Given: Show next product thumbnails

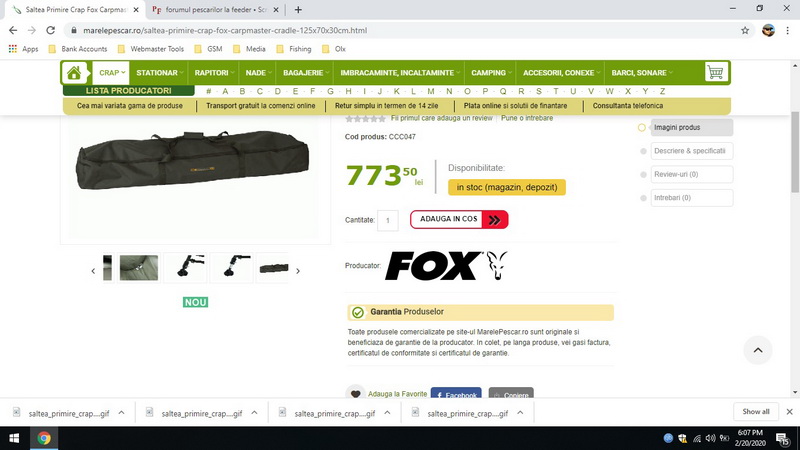Looking at the screenshot, I should tap(298, 271).
